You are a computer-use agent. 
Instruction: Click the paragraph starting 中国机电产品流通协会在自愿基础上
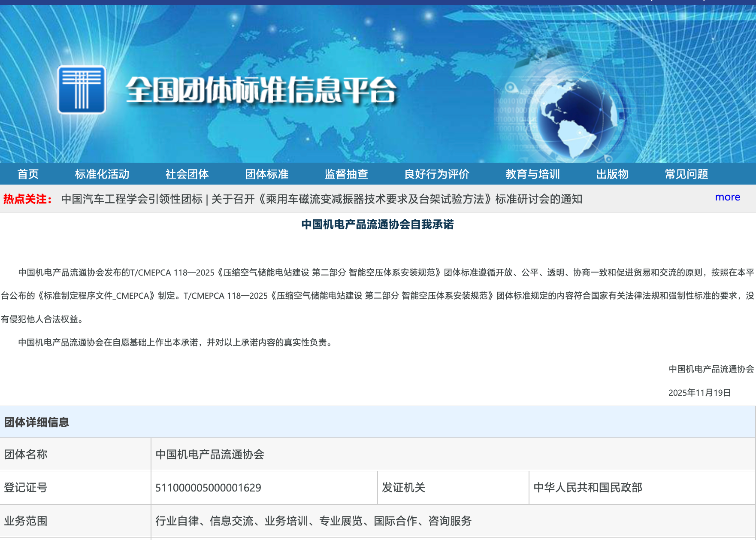(x=176, y=342)
